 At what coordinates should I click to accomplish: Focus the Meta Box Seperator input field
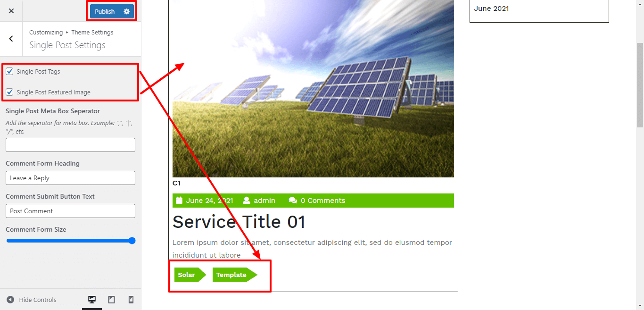point(70,145)
